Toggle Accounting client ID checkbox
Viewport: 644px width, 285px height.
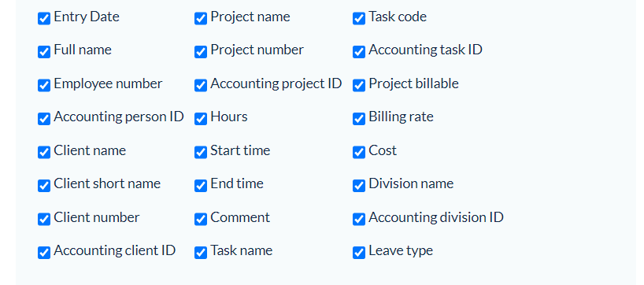[x=44, y=253]
